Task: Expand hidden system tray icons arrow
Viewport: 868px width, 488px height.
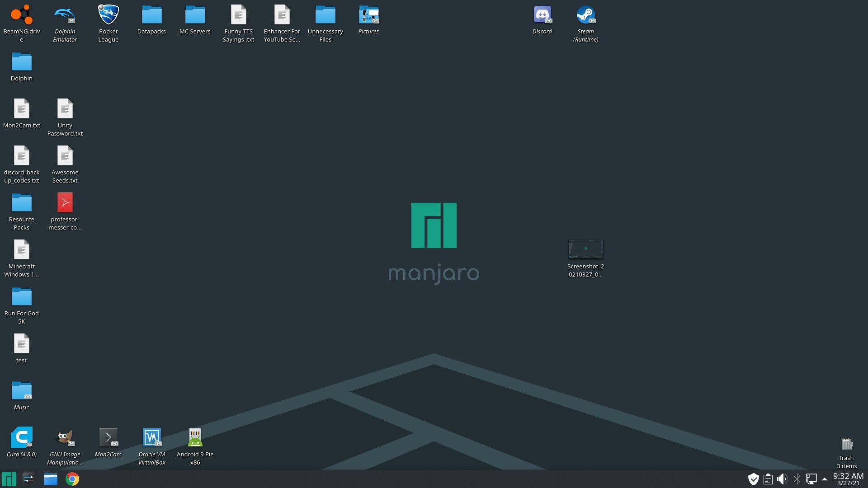Action: click(824, 479)
